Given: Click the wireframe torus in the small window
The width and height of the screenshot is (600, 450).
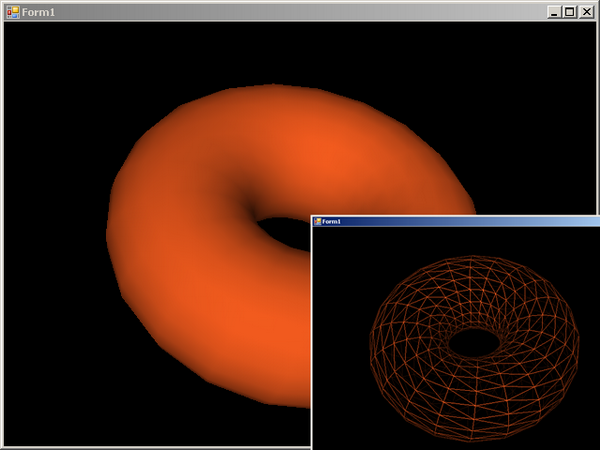Looking at the screenshot, I should (474, 347).
